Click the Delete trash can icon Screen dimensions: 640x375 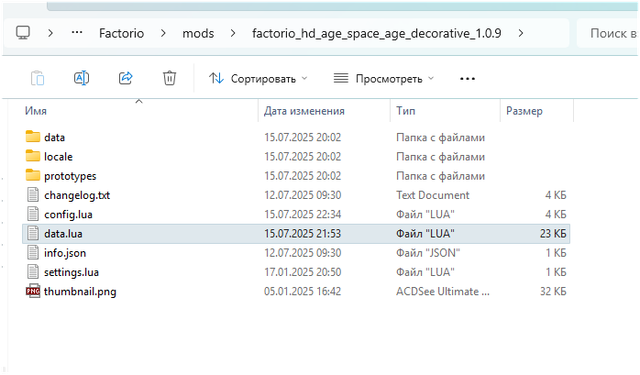[x=169, y=78]
